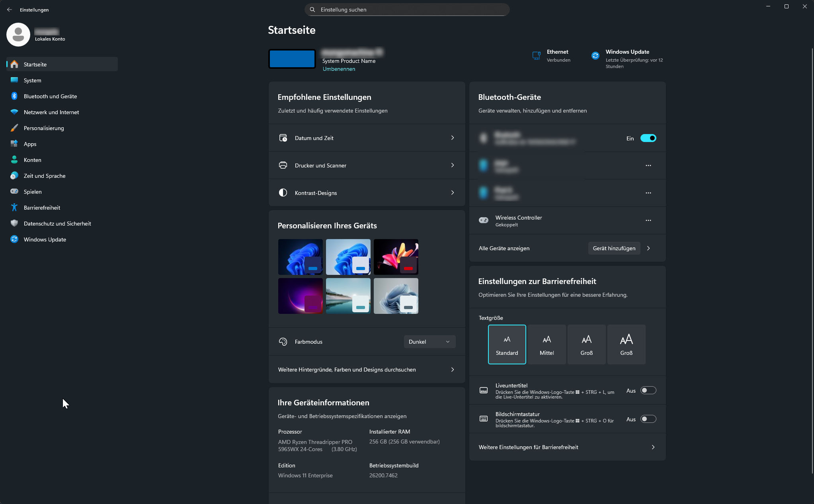Click the Einstellung suchen search box
The height and width of the screenshot is (504, 814).
point(406,9)
